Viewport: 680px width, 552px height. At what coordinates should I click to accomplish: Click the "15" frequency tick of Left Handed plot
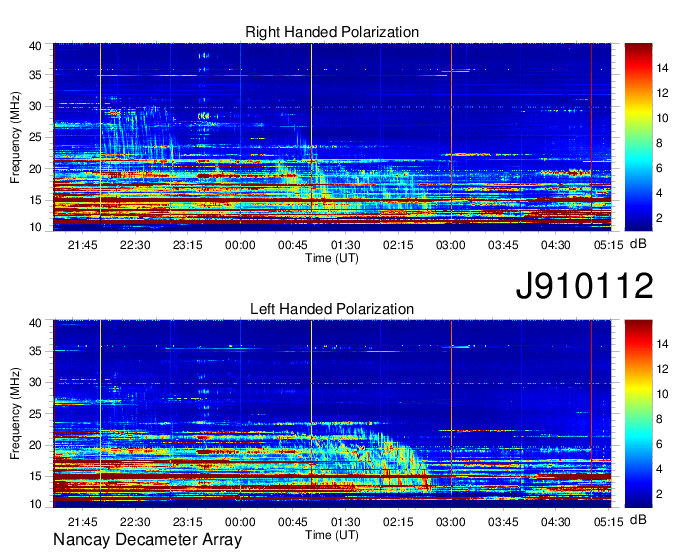[35, 477]
